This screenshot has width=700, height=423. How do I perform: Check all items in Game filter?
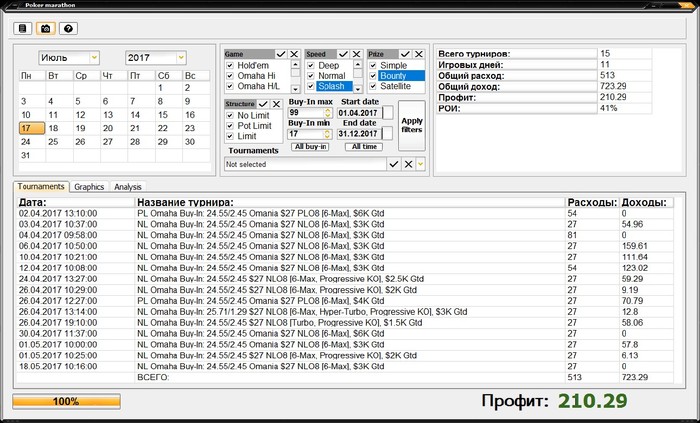(281, 54)
